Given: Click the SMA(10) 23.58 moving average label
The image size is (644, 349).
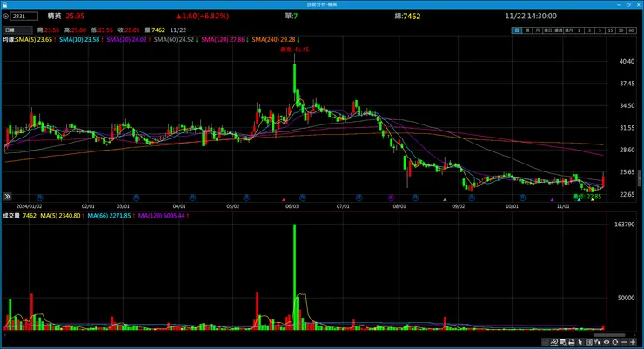Looking at the screenshot, I should pos(79,40).
